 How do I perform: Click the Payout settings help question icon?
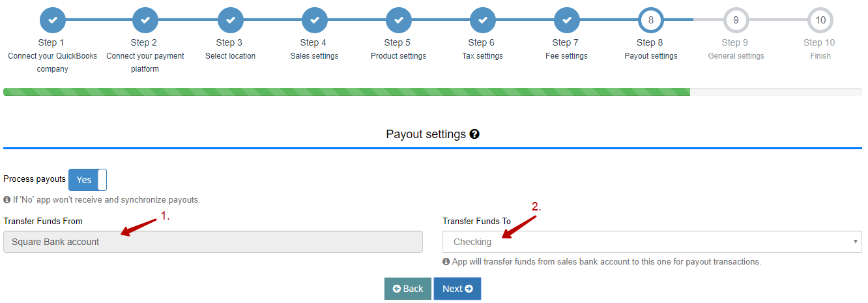pyautogui.click(x=474, y=134)
